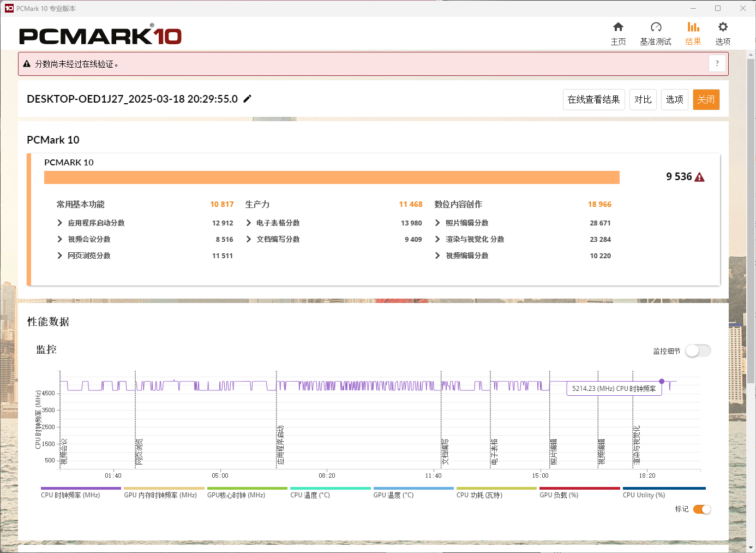
Task: Click the result name DESKTOP-OED1J27 text
Action: pyautogui.click(x=132, y=99)
